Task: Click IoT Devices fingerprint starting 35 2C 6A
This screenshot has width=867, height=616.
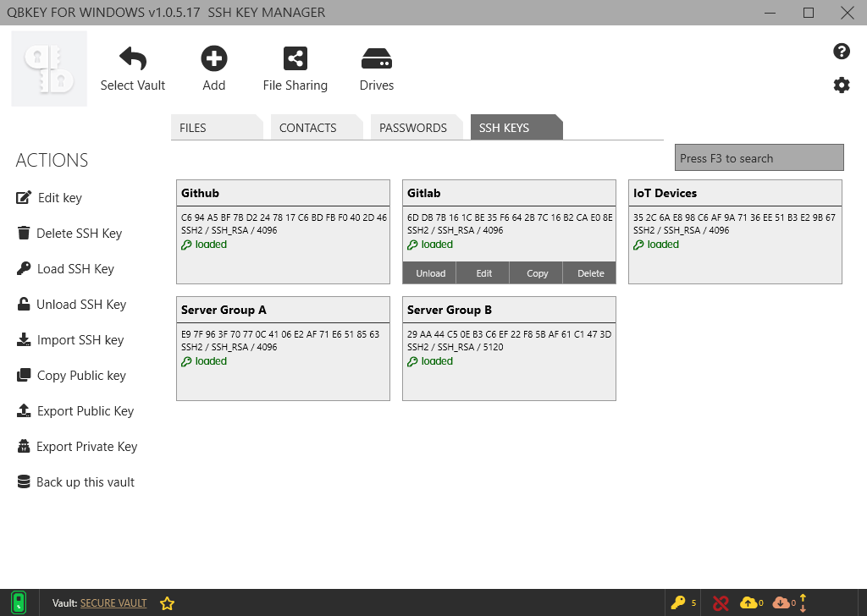Action: (734, 217)
